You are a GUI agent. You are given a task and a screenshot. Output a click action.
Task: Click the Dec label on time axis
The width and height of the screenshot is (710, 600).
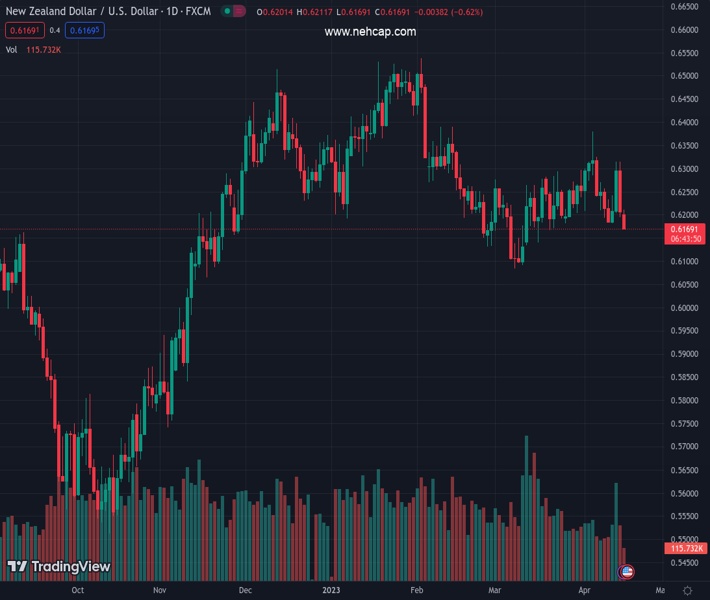pos(245,590)
